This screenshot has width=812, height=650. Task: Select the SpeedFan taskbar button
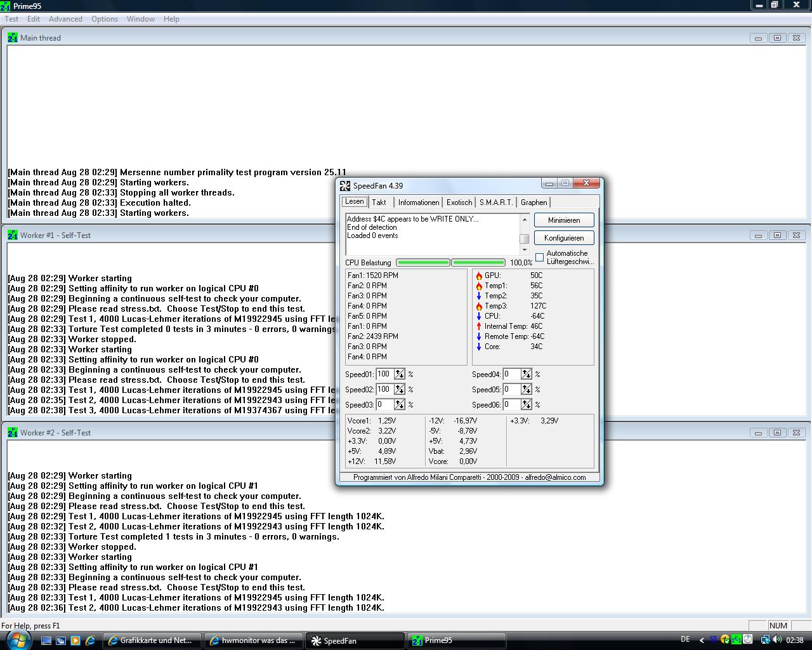click(355, 640)
